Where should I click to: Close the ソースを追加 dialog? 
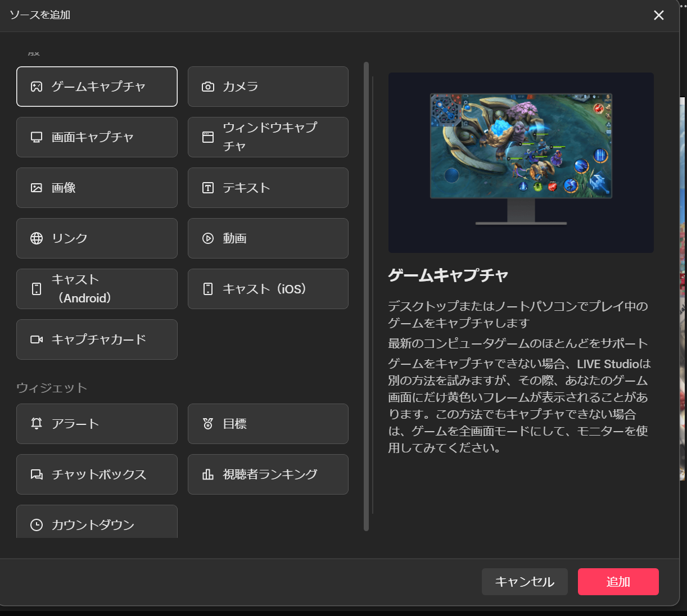(659, 15)
